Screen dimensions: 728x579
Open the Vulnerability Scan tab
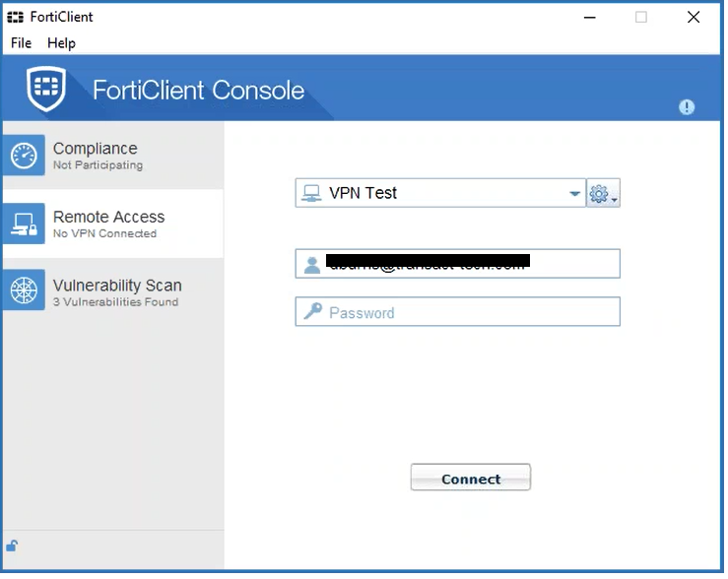click(x=112, y=292)
